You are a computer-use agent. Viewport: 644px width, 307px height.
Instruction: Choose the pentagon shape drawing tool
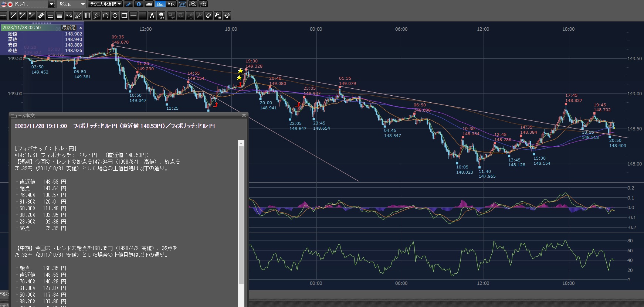[106, 16]
